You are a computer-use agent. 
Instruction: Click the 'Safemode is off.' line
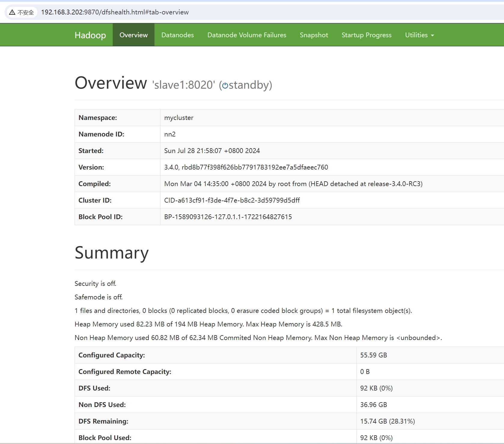[x=99, y=297]
